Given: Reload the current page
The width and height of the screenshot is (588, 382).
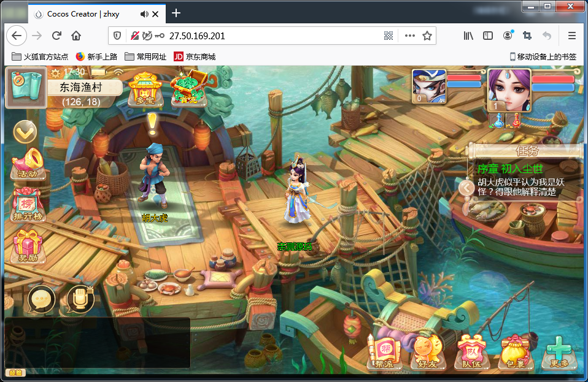Looking at the screenshot, I should 56,36.
